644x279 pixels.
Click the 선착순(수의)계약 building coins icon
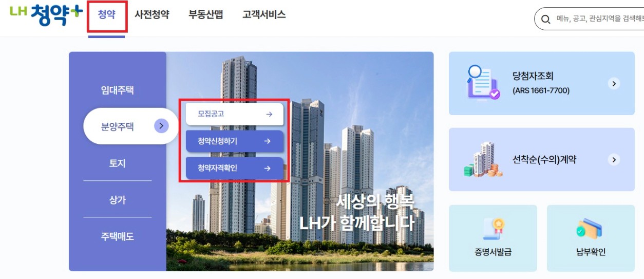pos(483,159)
